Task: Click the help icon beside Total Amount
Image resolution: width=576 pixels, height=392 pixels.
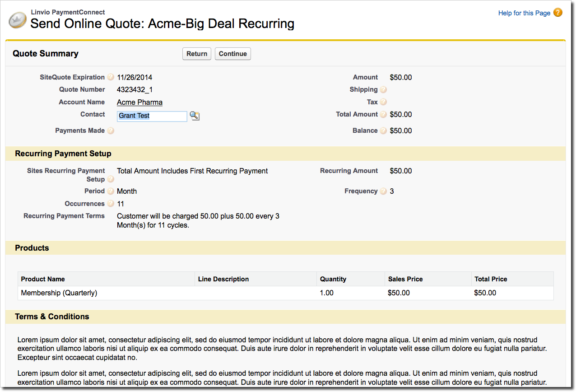Action: click(383, 115)
